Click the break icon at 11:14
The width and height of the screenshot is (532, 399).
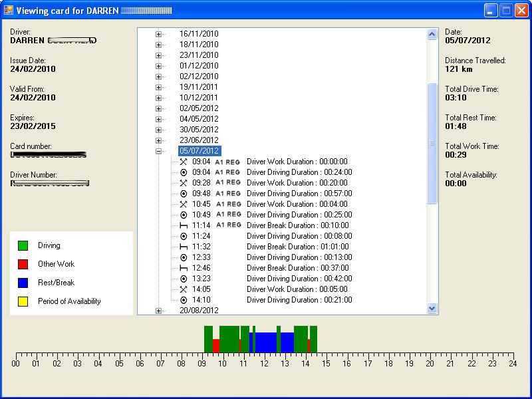pos(184,225)
